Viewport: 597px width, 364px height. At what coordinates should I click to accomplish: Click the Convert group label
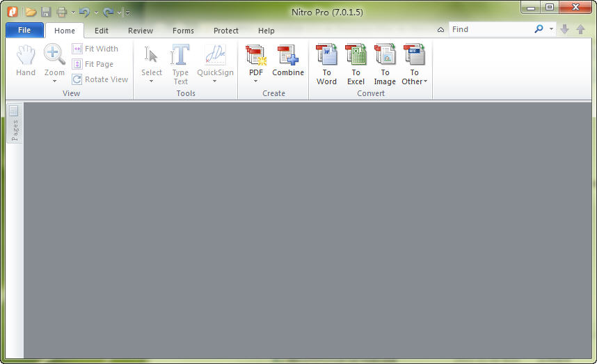[371, 93]
